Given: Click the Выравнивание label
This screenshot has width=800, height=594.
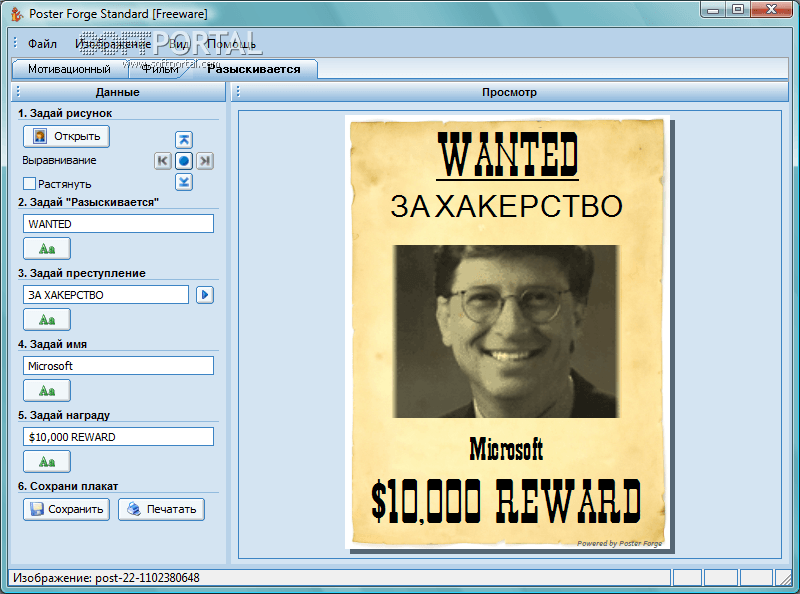Looking at the screenshot, I should 59,160.
